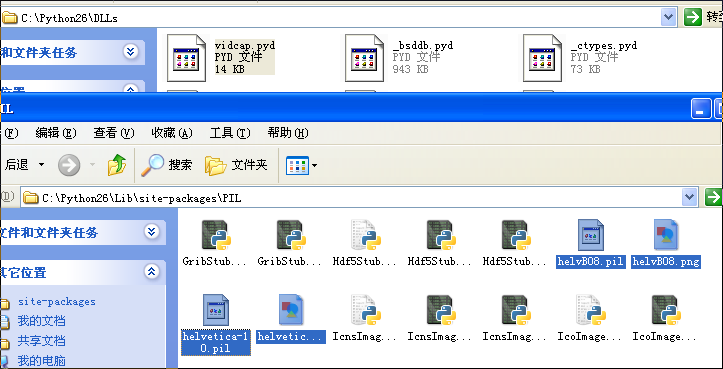Open the 查看(V) menu
723x369 pixels.
[x=114, y=133]
